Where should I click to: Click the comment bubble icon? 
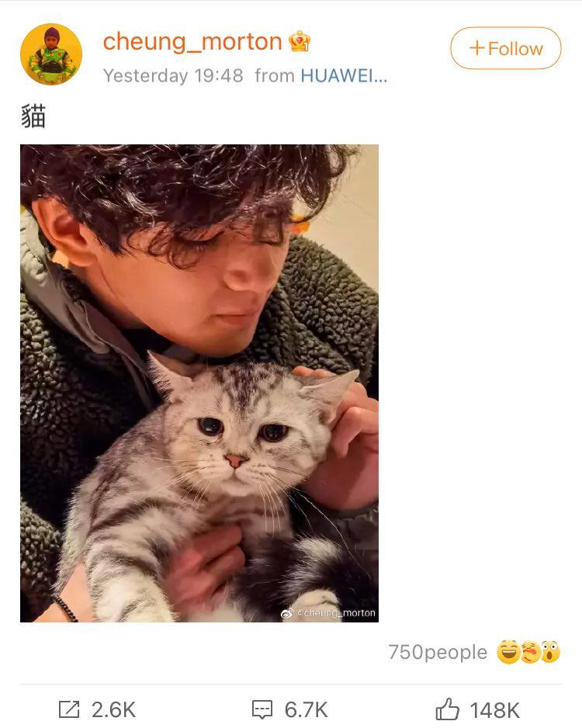tap(262, 710)
